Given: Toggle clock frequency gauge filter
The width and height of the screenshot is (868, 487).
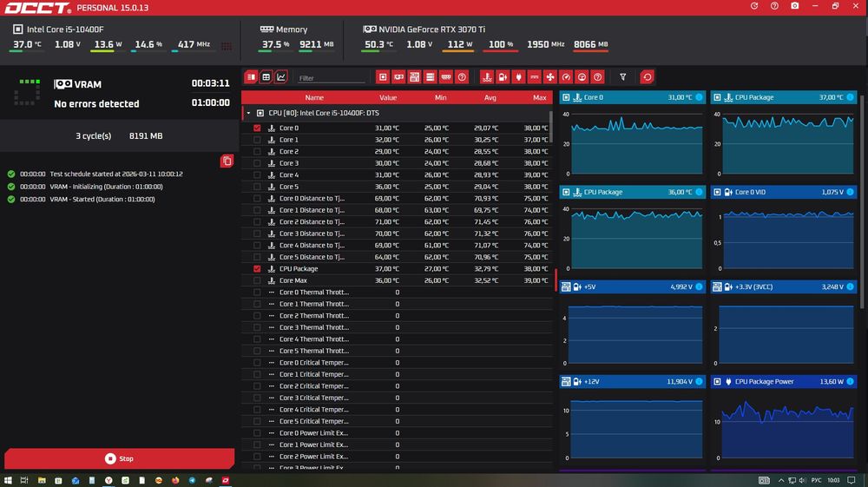Looking at the screenshot, I should pyautogui.click(x=566, y=77).
